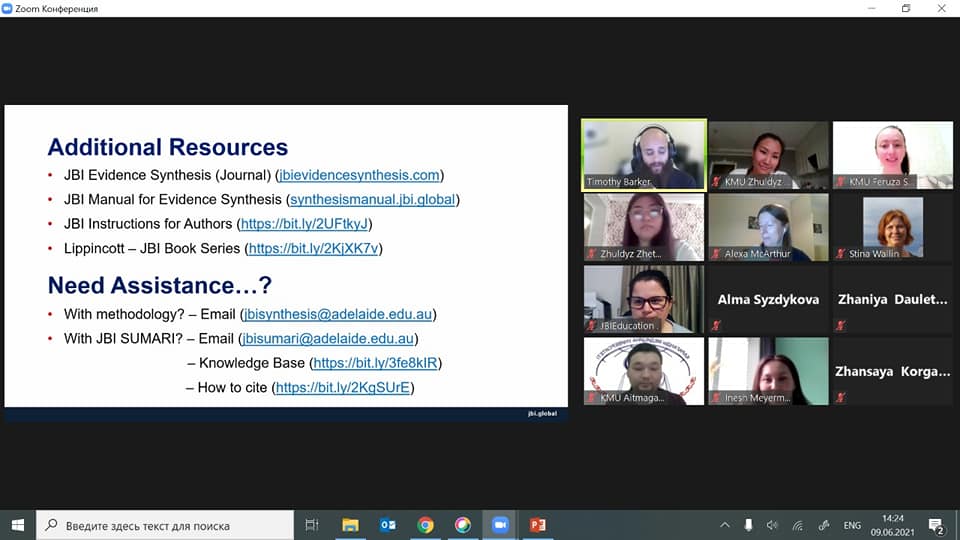
Task: Open the synthesismanual.jbi.global link
Action: point(373,199)
